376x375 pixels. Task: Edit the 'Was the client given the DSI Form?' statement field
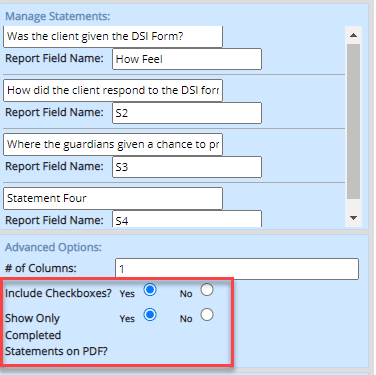pos(113,36)
